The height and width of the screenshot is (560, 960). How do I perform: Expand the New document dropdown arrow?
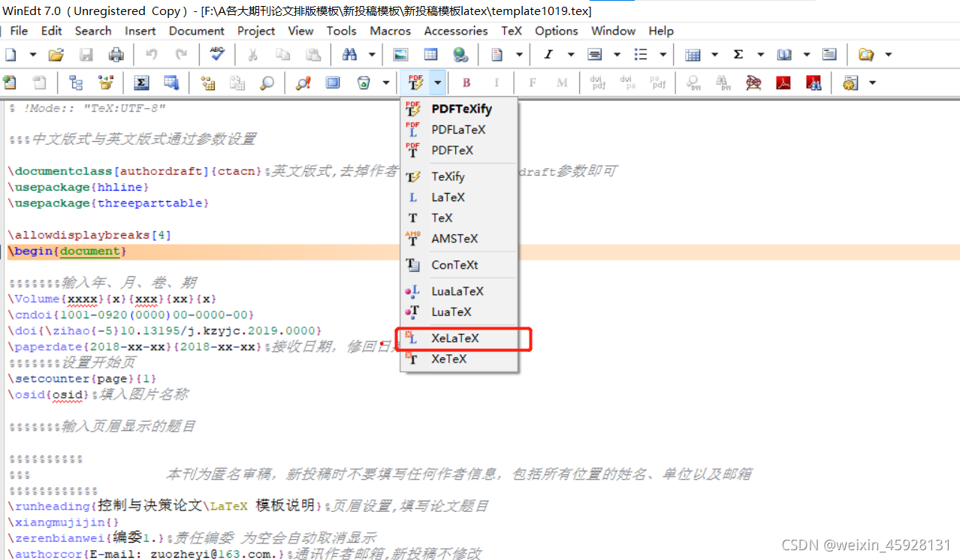click(32, 55)
